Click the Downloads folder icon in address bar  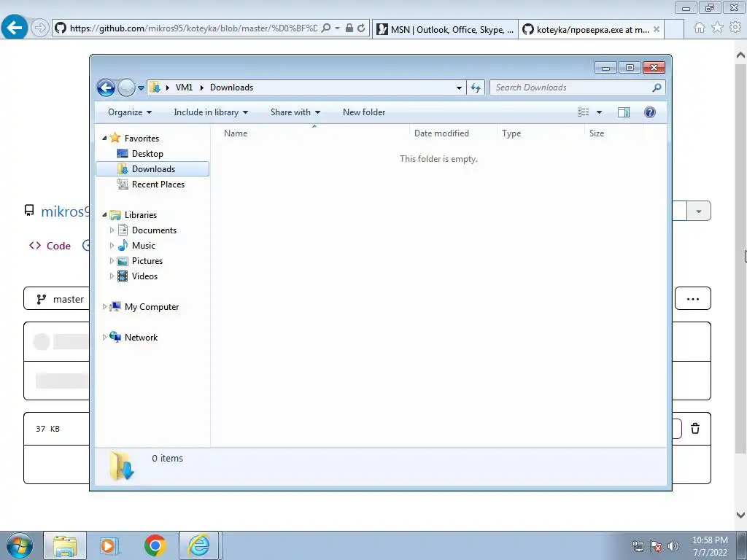(155, 87)
